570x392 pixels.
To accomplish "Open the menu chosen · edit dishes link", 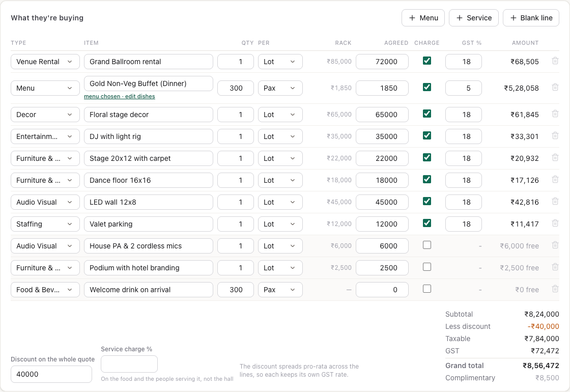I will tap(120, 96).
